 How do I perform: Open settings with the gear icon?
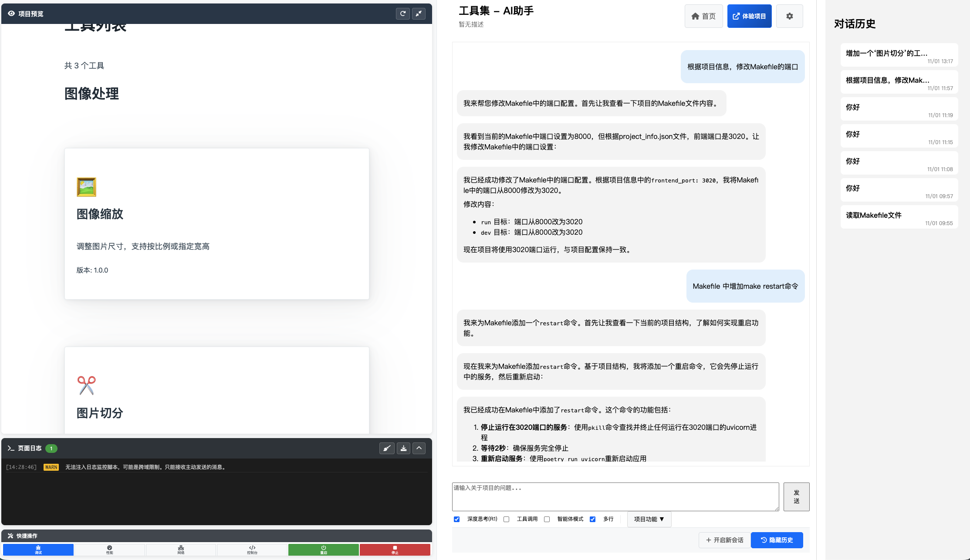[790, 16]
